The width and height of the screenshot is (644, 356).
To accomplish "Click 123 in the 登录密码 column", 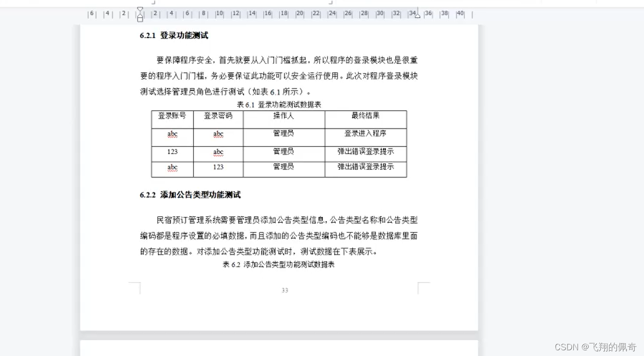I will 218,167.
